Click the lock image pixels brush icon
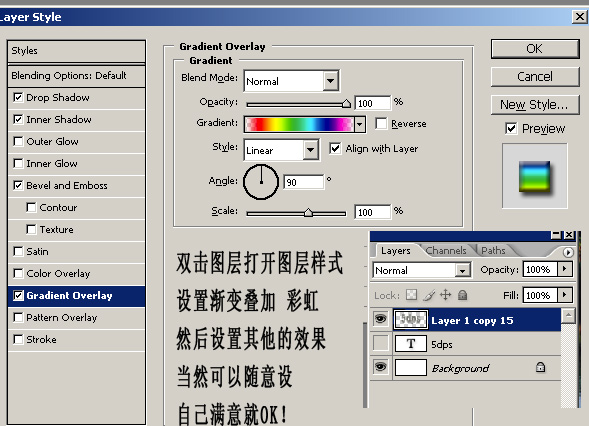The image size is (589, 426). [429, 295]
